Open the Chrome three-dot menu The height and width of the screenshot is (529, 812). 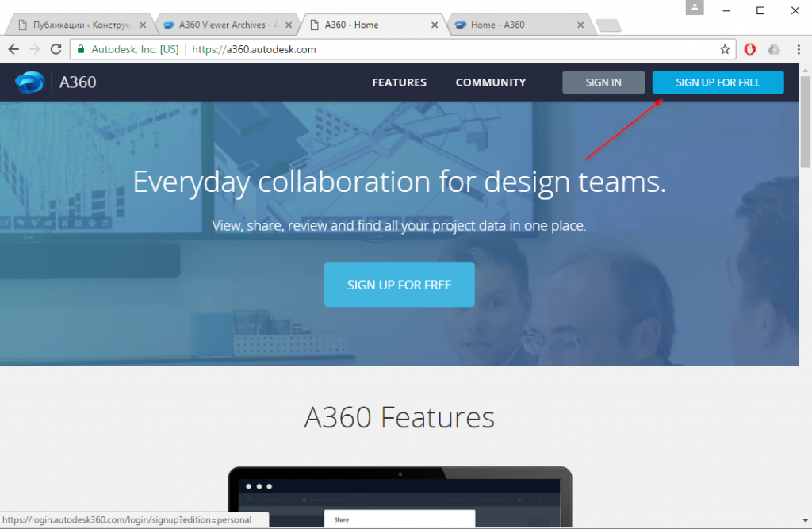(799, 49)
